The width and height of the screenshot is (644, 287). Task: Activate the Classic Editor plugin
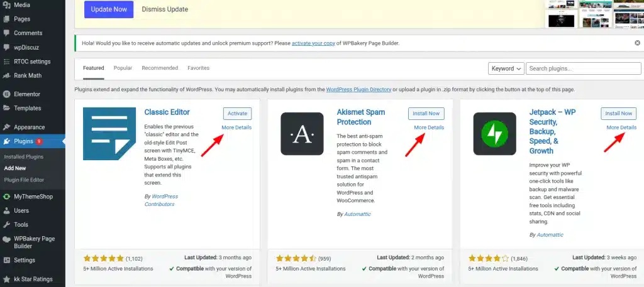coord(237,114)
